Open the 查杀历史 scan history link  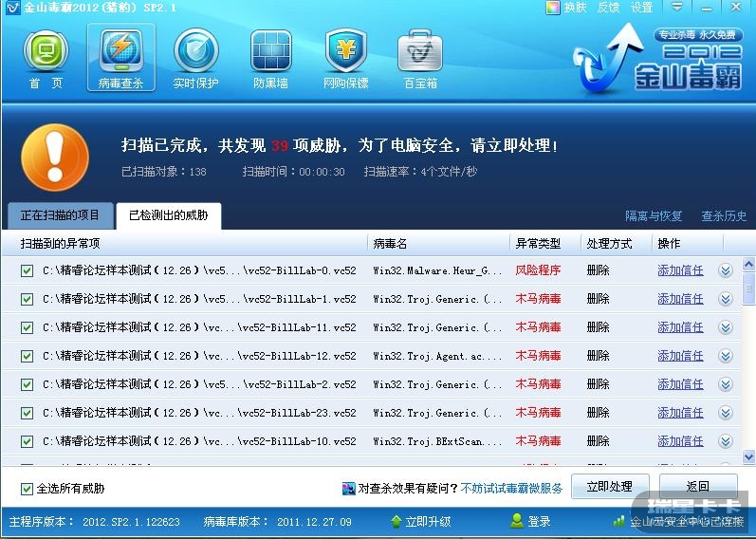pyautogui.click(x=724, y=215)
